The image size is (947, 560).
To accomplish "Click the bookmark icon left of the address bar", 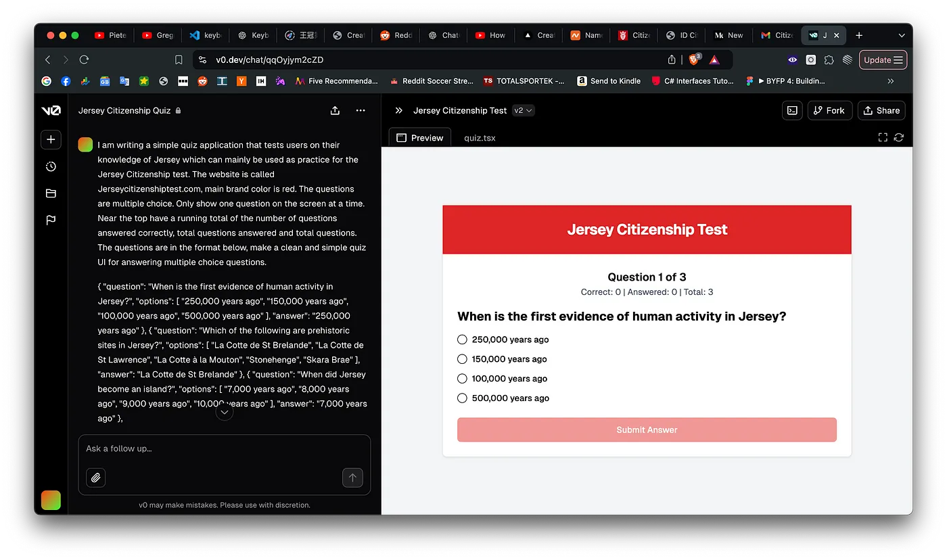I will (x=179, y=60).
